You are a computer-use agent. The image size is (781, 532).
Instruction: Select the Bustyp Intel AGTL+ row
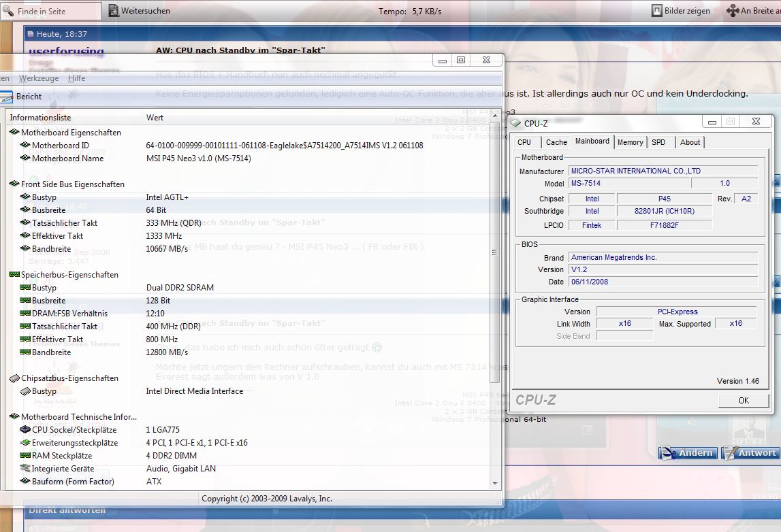coord(249,197)
